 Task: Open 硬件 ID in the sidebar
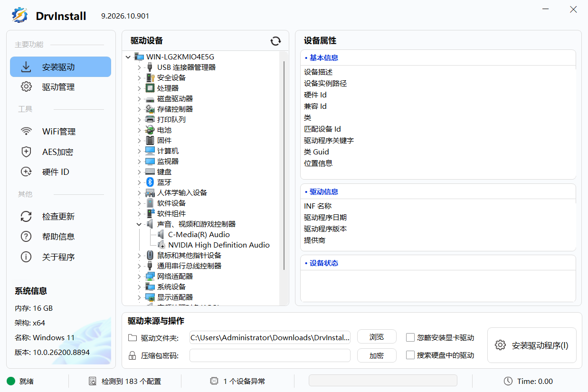tap(60, 172)
